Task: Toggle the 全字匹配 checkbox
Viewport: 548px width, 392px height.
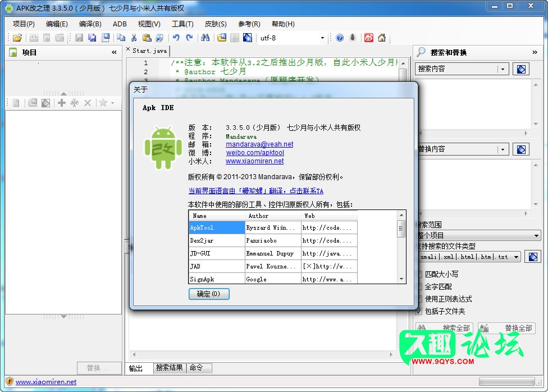Action: point(419,287)
